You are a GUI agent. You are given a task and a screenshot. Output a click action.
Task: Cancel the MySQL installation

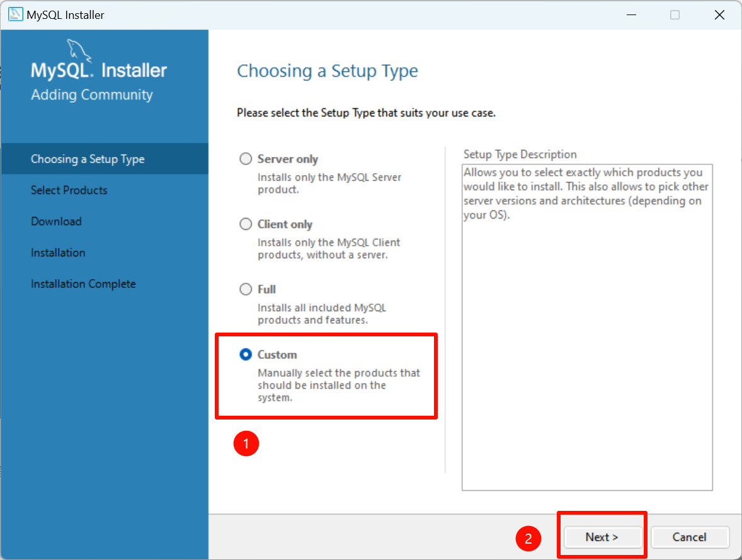pyautogui.click(x=689, y=537)
